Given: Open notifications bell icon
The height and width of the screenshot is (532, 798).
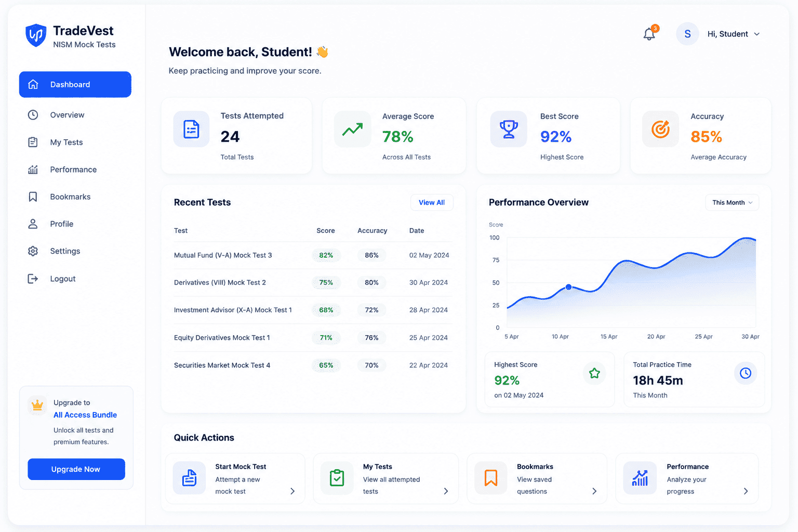Looking at the screenshot, I should pos(649,34).
